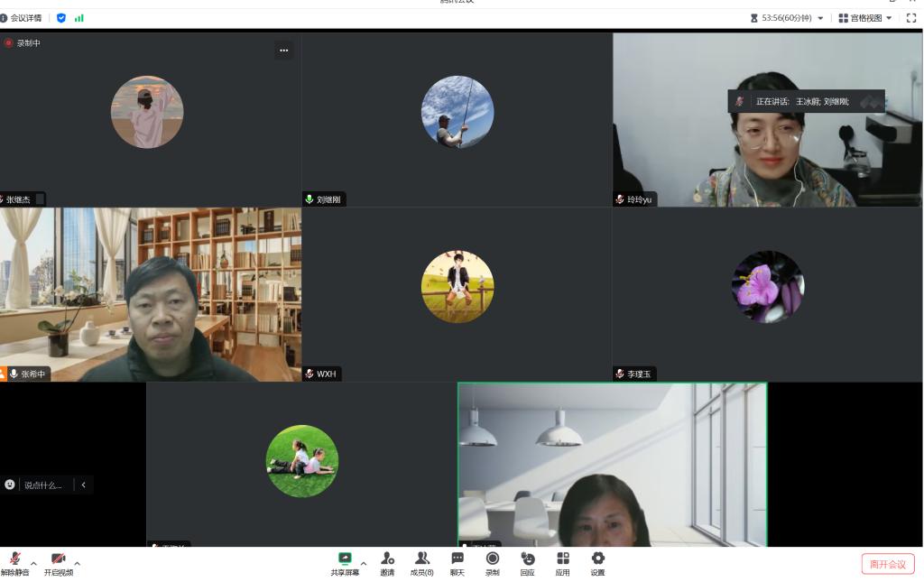
Task: Click the 刘继刚 name label
Action: pos(328,199)
